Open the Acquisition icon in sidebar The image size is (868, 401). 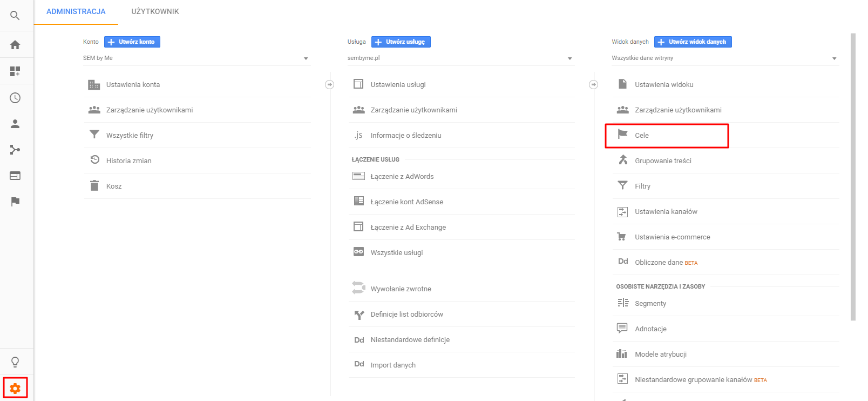15,150
